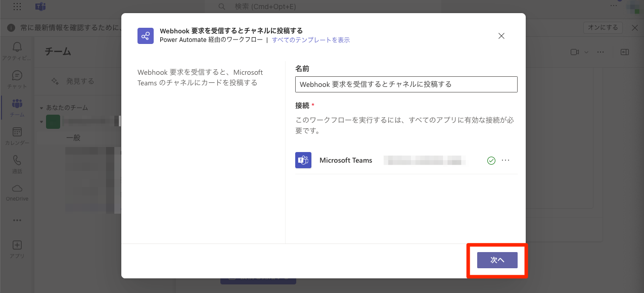Open Activity in the left sidebar
Screen dimensions: 644x293
[x=17, y=51]
